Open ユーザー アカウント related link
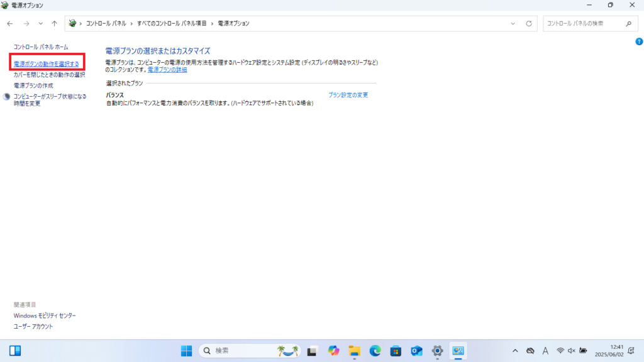 [x=33, y=326]
